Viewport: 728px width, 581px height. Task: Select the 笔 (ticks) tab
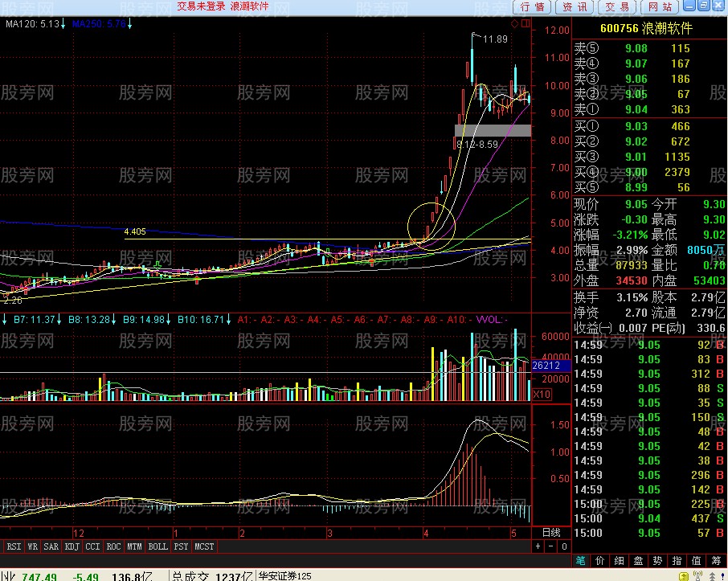point(581,561)
